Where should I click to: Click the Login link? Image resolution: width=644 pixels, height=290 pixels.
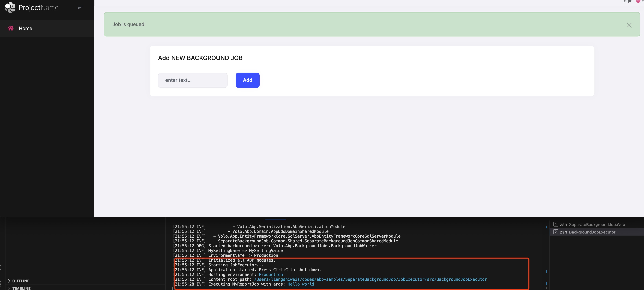[627, 1]
